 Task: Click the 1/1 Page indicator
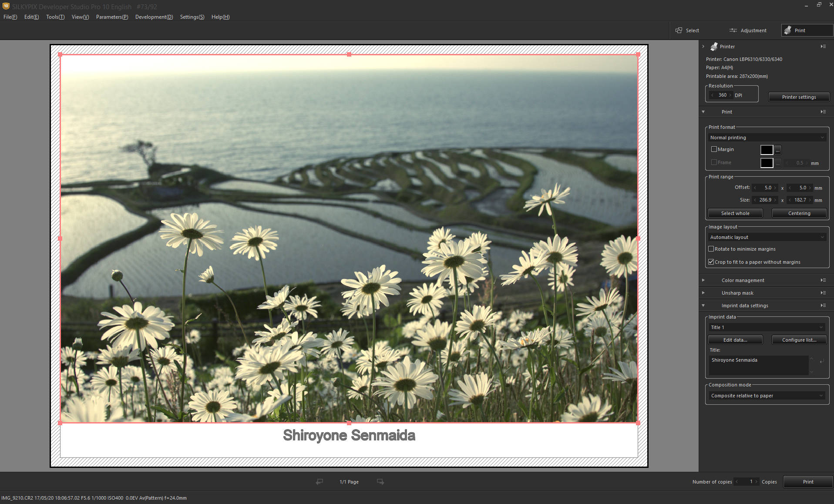click(349, 482)
